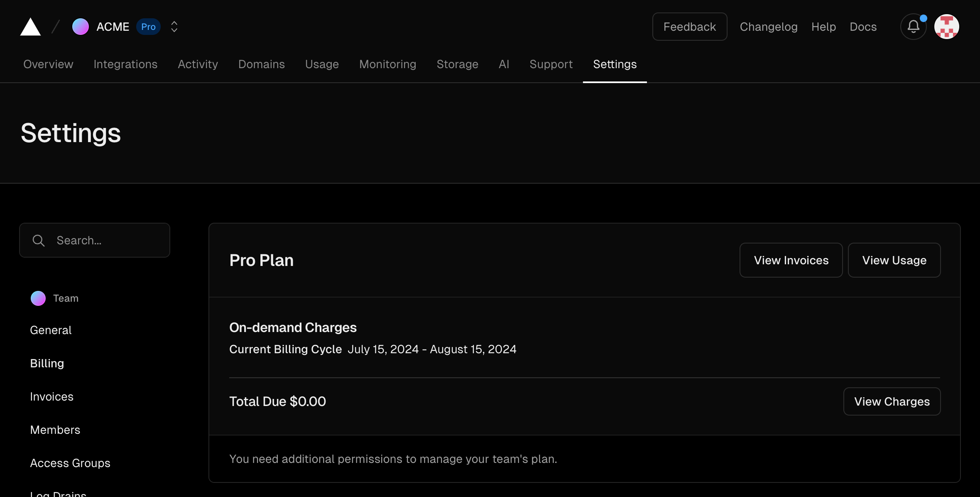The height and width of the screenshot is (497, 980).
Task: Click the Pro plan badge
Action: (148, 27)
